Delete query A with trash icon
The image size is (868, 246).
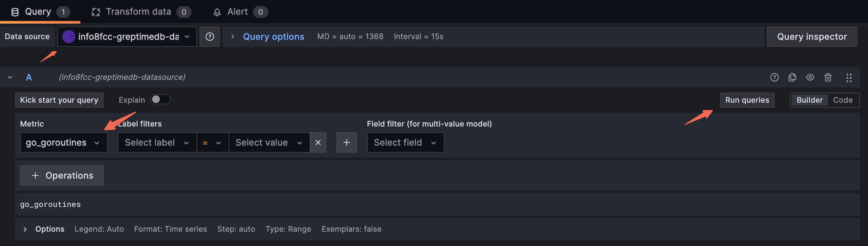coord(828,77)
